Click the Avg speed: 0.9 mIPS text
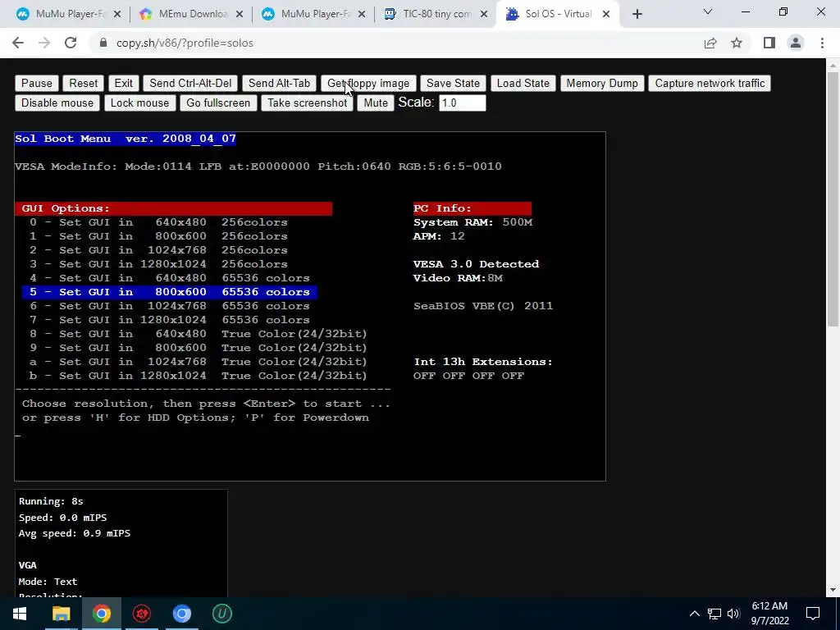Image resolution: width=840 pixels, height=630 pixels. (75, 533)
